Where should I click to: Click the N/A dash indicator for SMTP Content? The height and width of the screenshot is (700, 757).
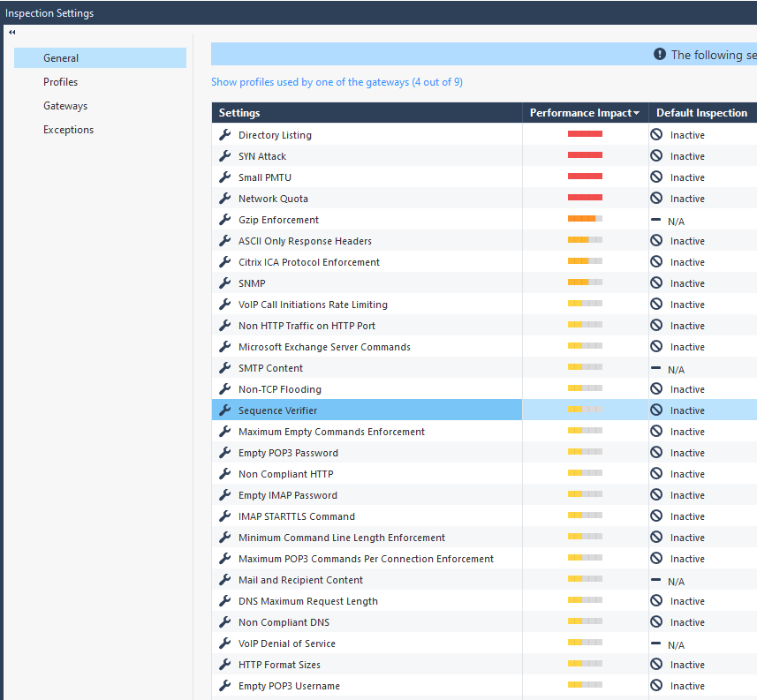click(x=657, y=367)
